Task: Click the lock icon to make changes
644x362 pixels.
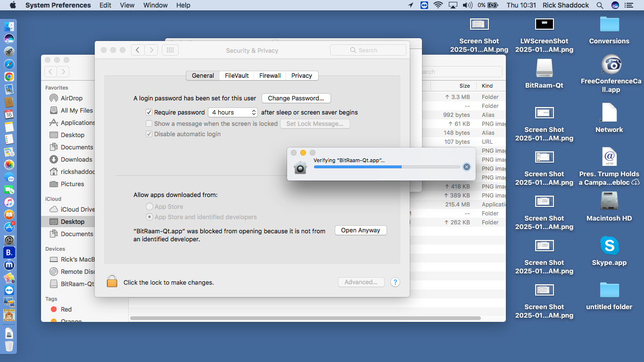Action: [x=112, y=281]
